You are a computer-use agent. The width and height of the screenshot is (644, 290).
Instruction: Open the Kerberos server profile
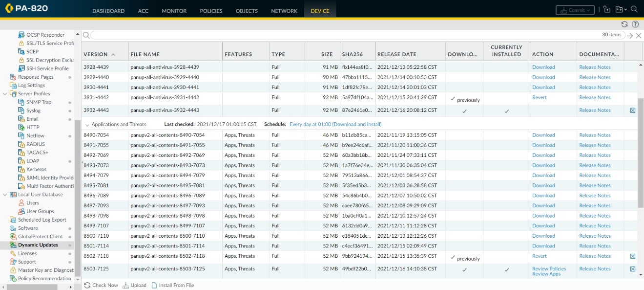pyautogui.click(x=37, y=169)
